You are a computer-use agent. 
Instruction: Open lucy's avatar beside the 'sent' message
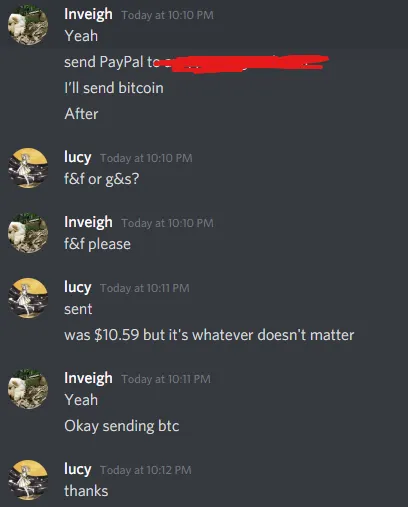[x=28, y=298]
